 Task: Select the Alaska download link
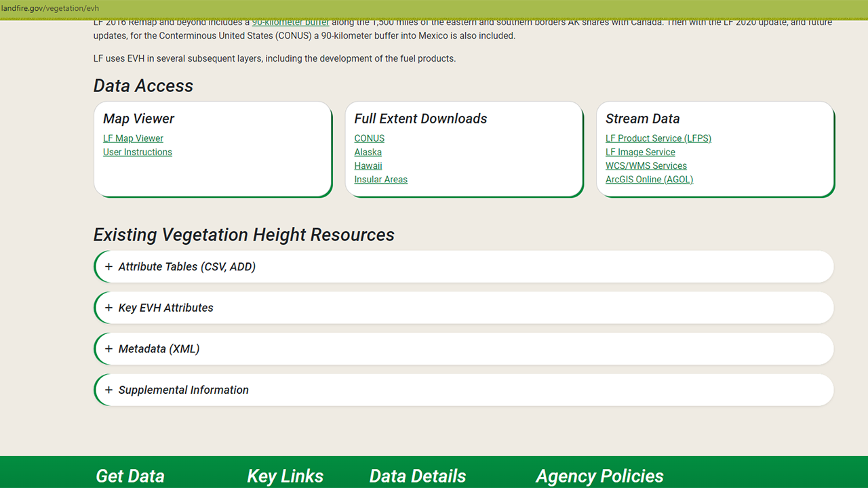(x=368, y=152)
